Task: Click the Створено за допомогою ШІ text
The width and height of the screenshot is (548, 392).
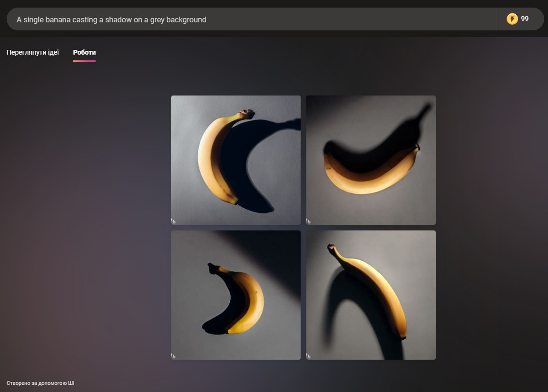Action: coord(40,383)
